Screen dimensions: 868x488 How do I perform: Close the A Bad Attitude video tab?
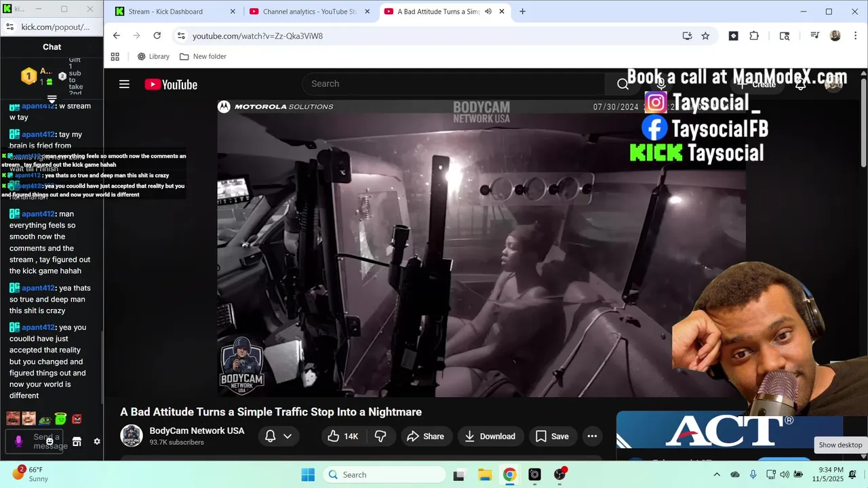502,12
